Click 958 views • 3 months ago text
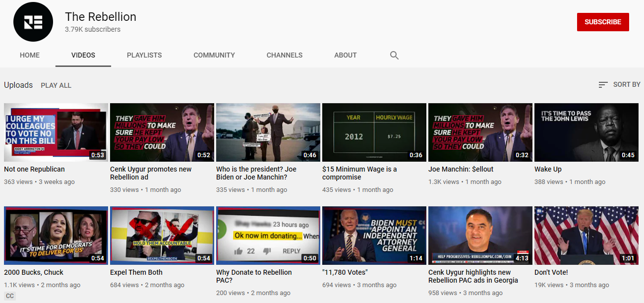 (466, 293)
